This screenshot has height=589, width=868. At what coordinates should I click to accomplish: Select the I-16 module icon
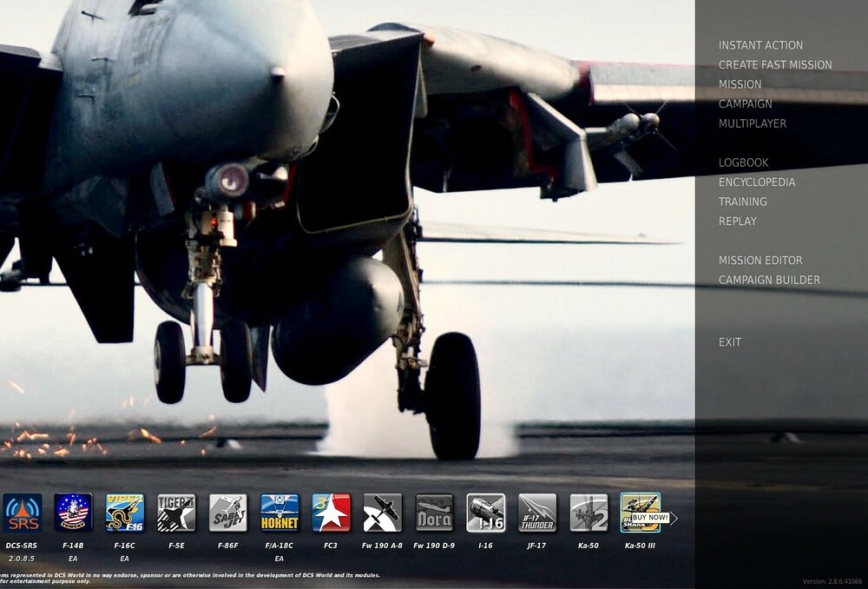coord(485,513)
